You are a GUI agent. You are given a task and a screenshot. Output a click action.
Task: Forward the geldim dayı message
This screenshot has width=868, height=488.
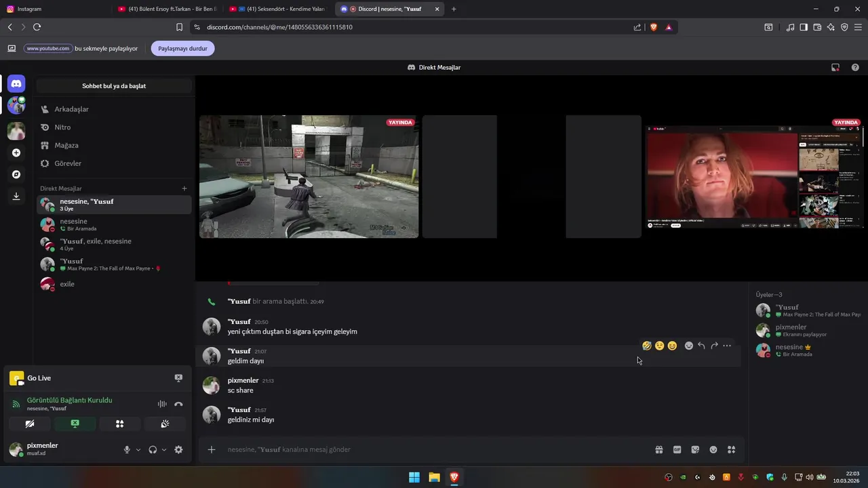pyautogui.click(x=714, y=346)
